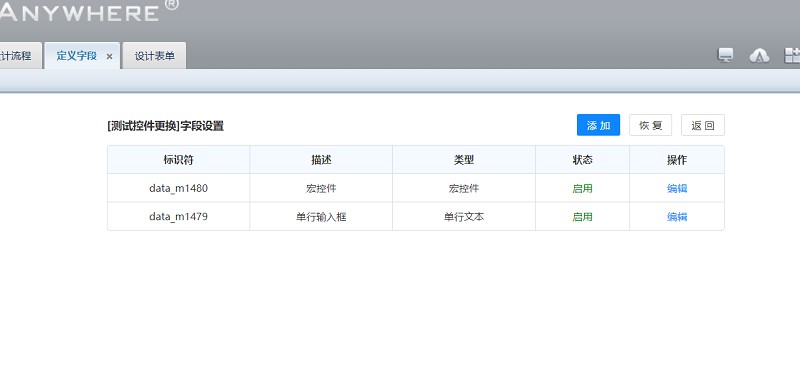The height and width of the screenshot is (383, 800).
Task: Select the 定义字段 tab
Action: coord(77,56)
